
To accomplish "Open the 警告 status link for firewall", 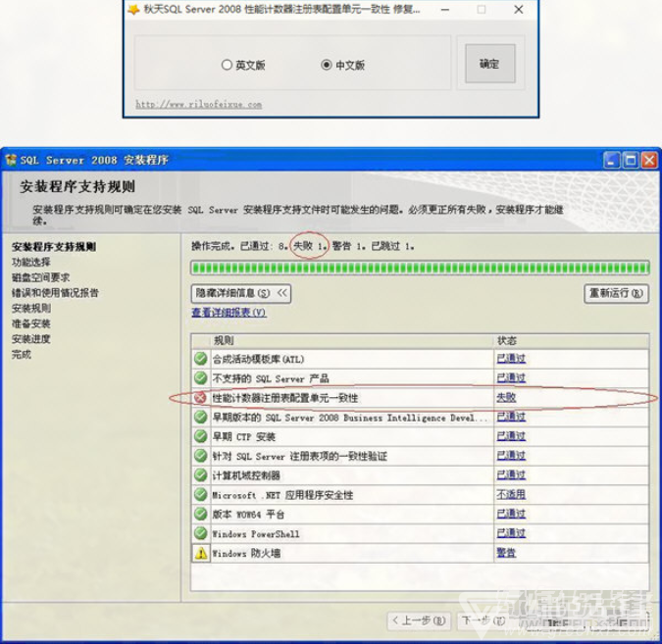I will [506, 553].
